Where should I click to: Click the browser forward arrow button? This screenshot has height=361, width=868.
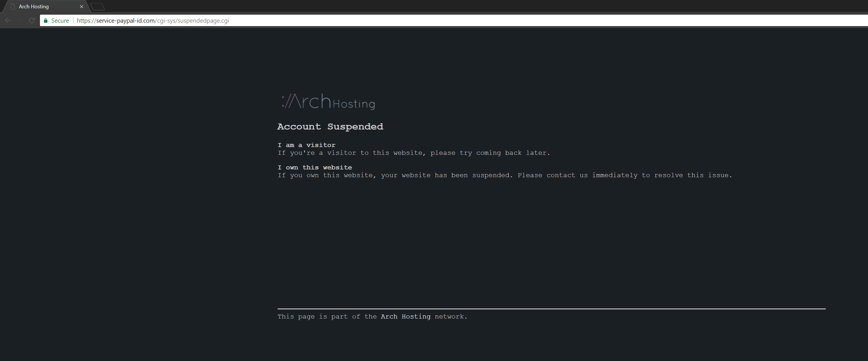(20, 21)
